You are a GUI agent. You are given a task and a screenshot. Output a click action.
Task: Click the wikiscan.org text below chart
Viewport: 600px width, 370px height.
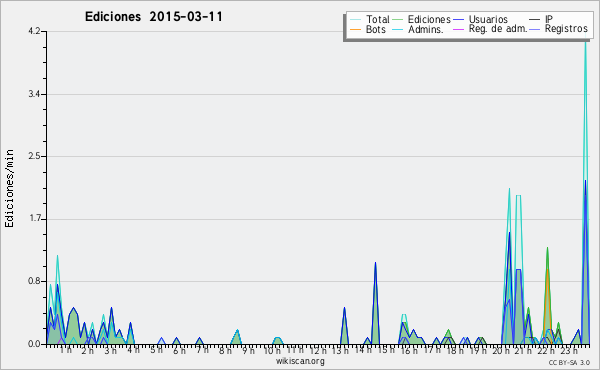(300, 361)
